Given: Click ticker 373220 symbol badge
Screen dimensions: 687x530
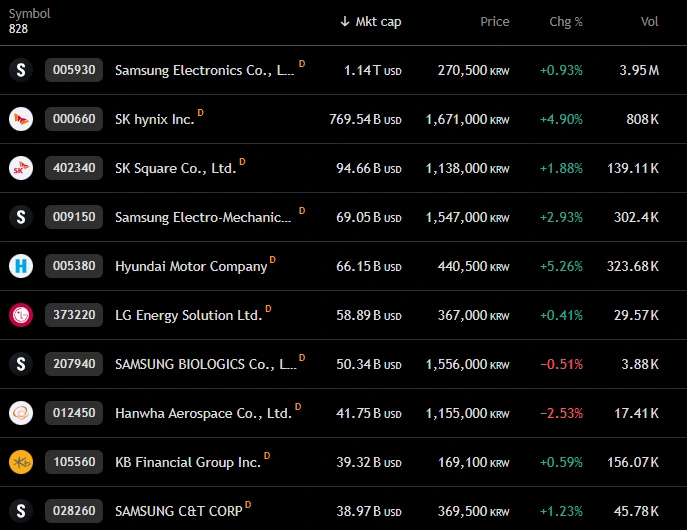Looking at the screenshot, I should [x=74, y=315].
